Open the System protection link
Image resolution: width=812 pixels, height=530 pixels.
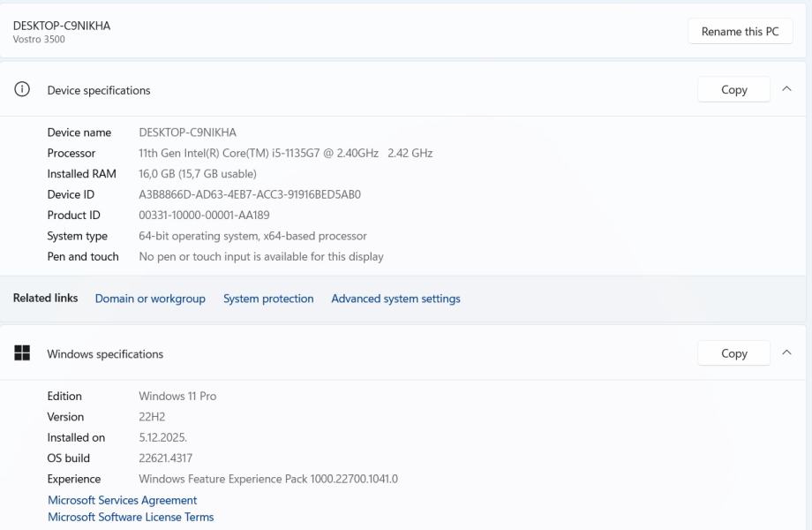268,299
